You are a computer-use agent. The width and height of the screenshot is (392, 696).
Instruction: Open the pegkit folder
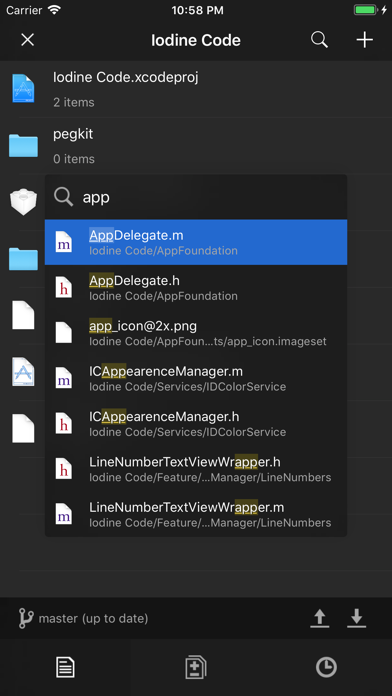click(x=196, y=146)
